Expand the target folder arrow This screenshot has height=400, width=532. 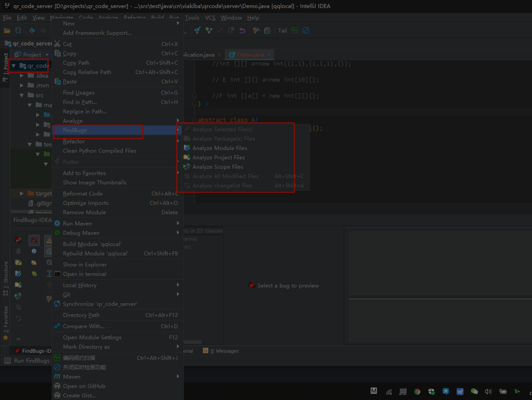22,193
